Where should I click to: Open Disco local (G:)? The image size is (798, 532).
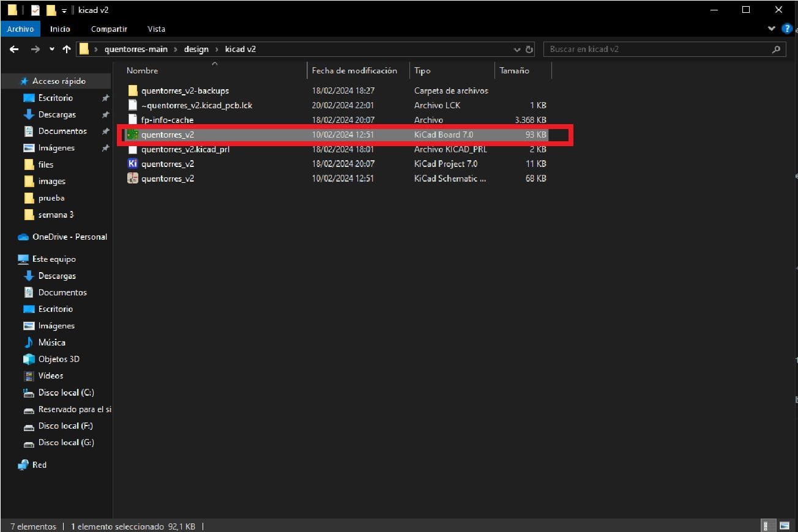pos(59,442)
